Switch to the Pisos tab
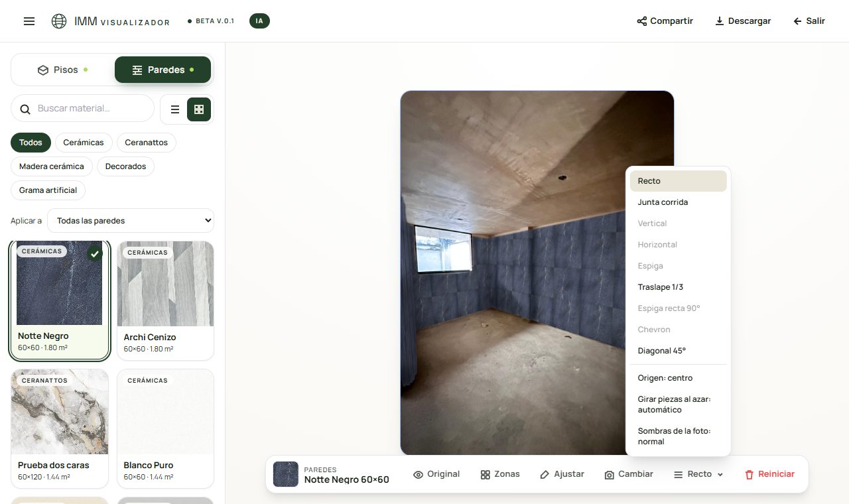The image size is (849, 504). point(63,70)
